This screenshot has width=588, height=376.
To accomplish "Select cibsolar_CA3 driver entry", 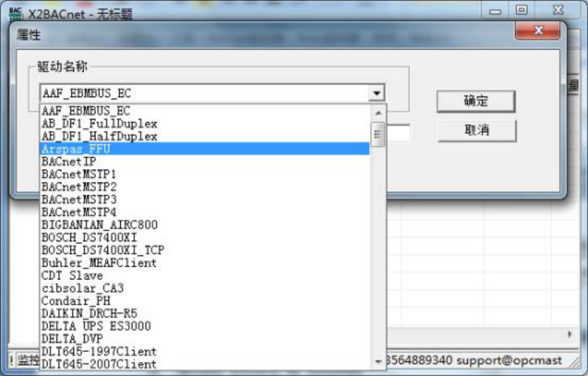I will point(204,288).
